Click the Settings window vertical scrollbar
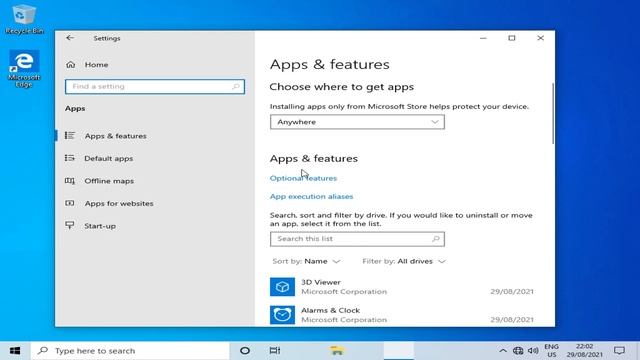This screenshot has height=360, width=640. click(553, 113)
